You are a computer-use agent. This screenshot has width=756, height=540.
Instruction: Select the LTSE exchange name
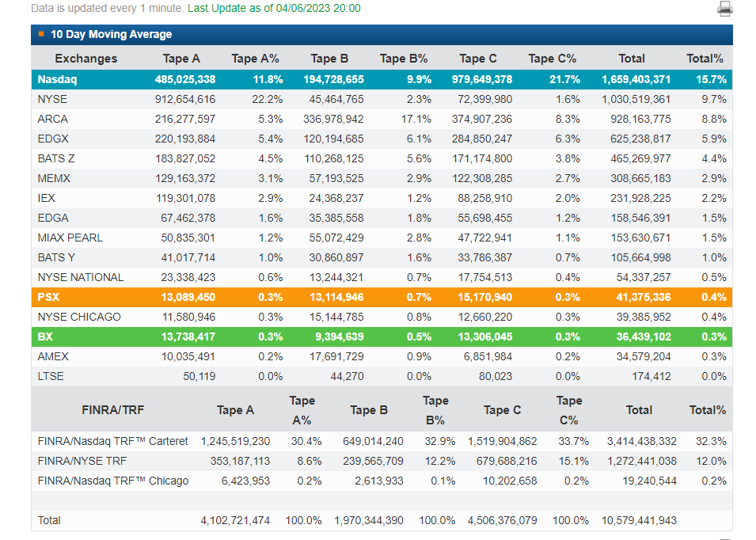51,376
